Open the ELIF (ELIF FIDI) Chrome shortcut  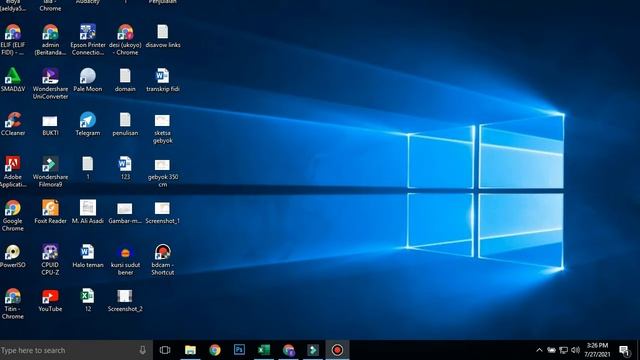click(13, 40)
